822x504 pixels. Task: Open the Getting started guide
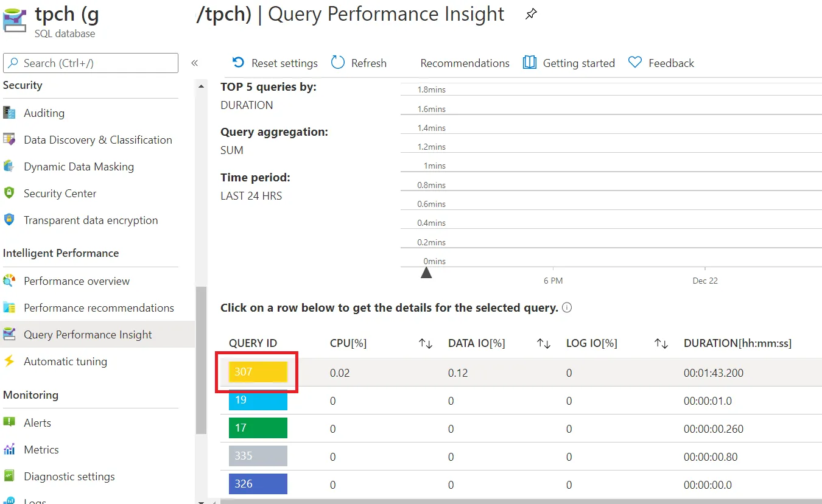point(569,63)
